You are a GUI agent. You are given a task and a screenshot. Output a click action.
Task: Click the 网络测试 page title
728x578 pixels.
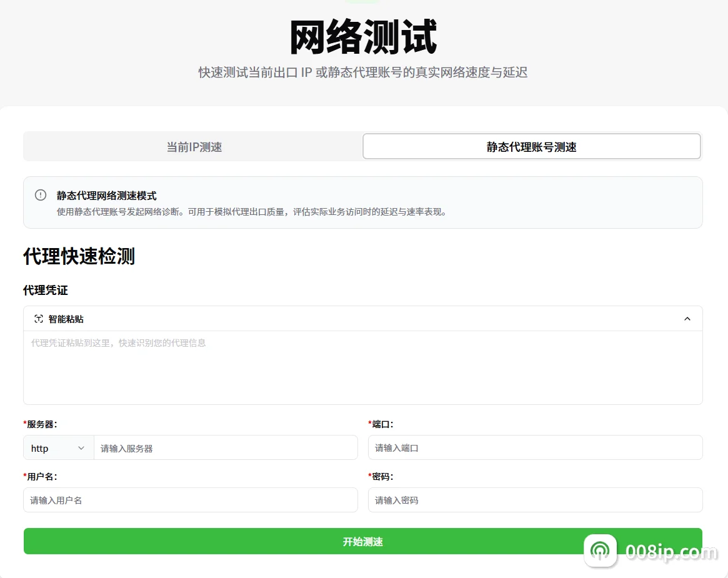point(363,37)
